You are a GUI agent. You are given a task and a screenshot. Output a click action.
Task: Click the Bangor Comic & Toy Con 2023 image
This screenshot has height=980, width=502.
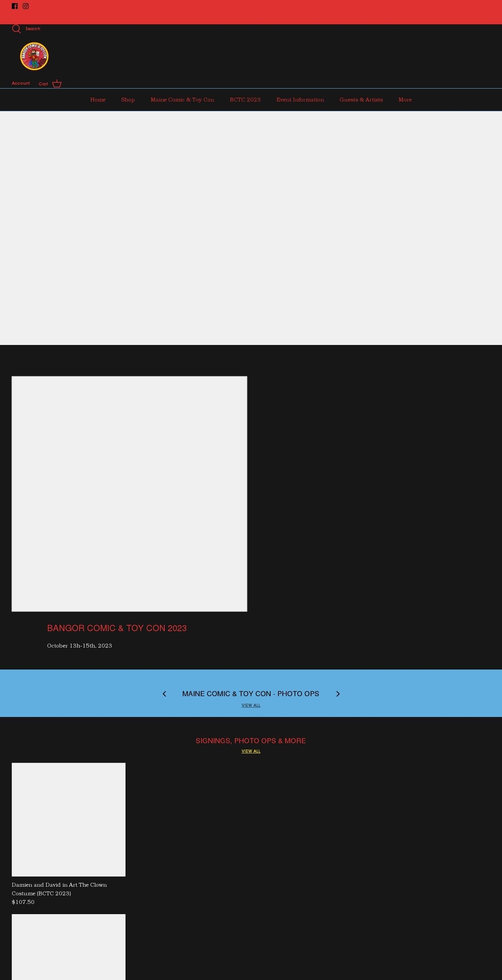(129, 494)
